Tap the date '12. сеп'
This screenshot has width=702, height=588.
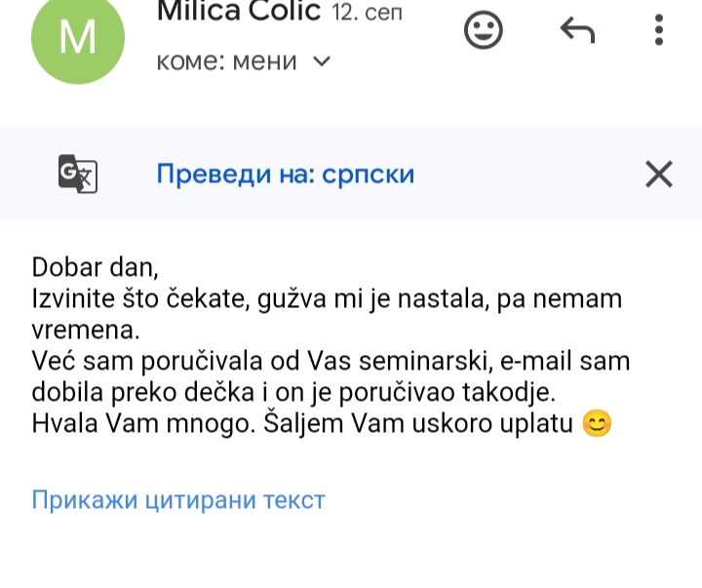pos(367,13)
